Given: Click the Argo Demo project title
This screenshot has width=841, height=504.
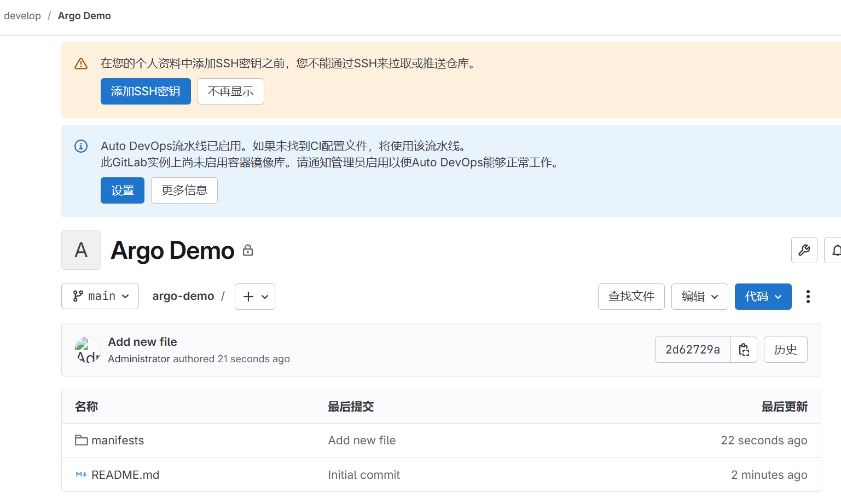Looking at the screenshot, I should pos(172,251).
